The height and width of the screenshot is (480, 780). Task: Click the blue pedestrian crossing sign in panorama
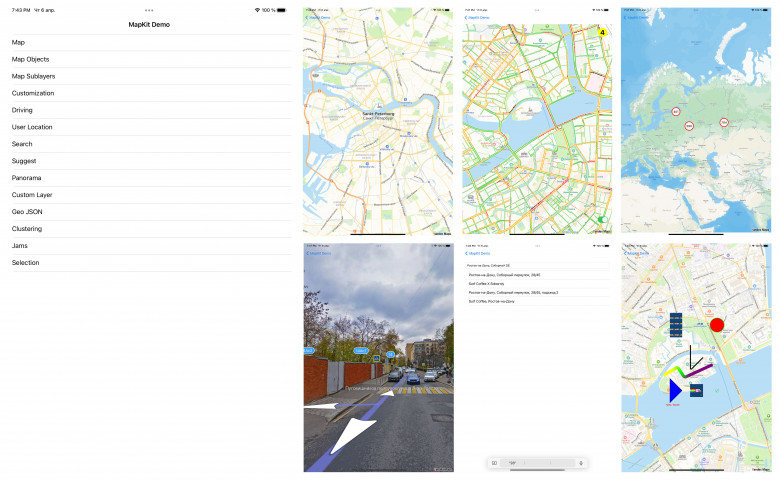pos(377,358)
